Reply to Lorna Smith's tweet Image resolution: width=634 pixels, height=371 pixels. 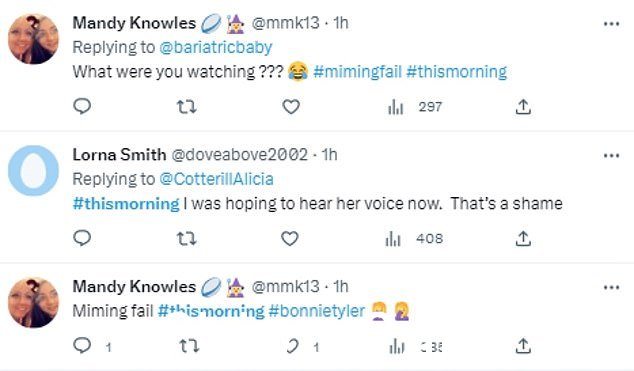tap(82, 238)
